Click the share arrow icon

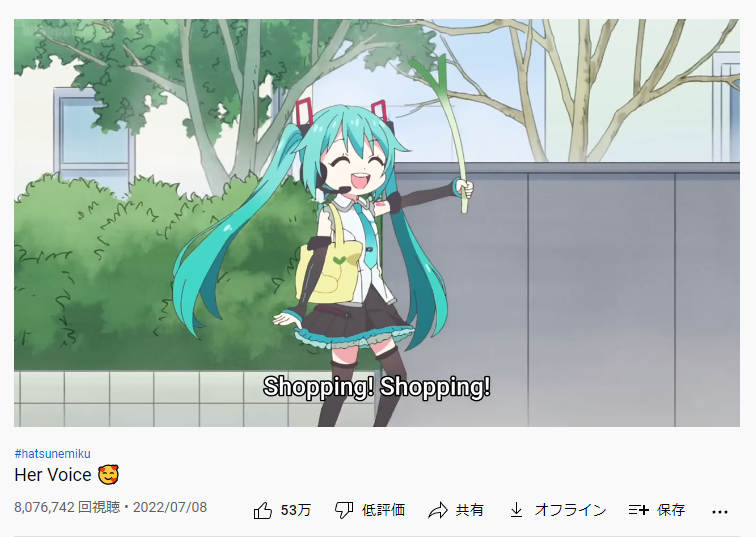438,510
